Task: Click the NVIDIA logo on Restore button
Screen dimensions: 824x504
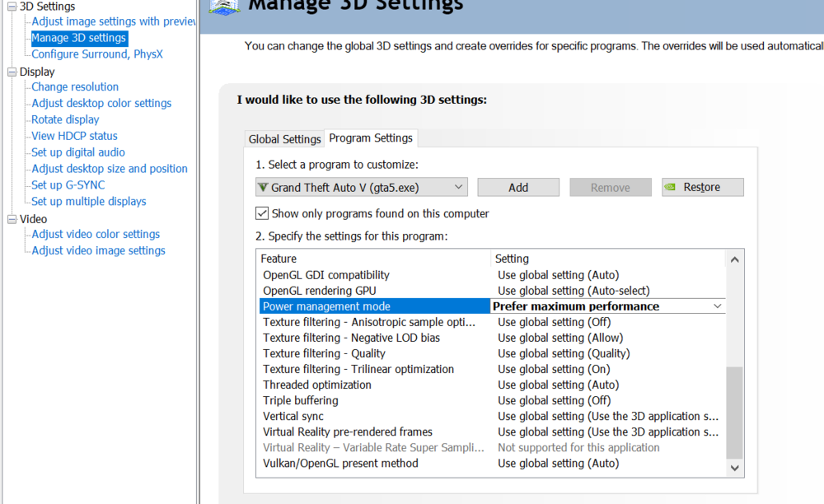Action: (x=672, y=188)
